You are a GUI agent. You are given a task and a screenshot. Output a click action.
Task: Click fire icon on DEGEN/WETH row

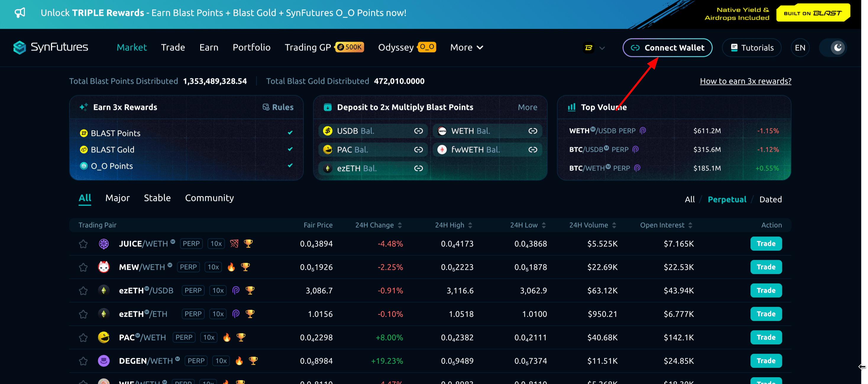tap(239, 361)
